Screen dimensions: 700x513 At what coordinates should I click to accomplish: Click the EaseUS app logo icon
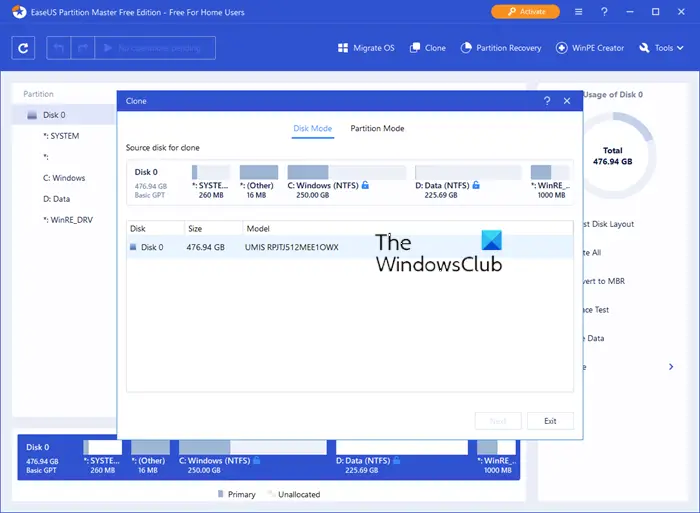(19, 12)
